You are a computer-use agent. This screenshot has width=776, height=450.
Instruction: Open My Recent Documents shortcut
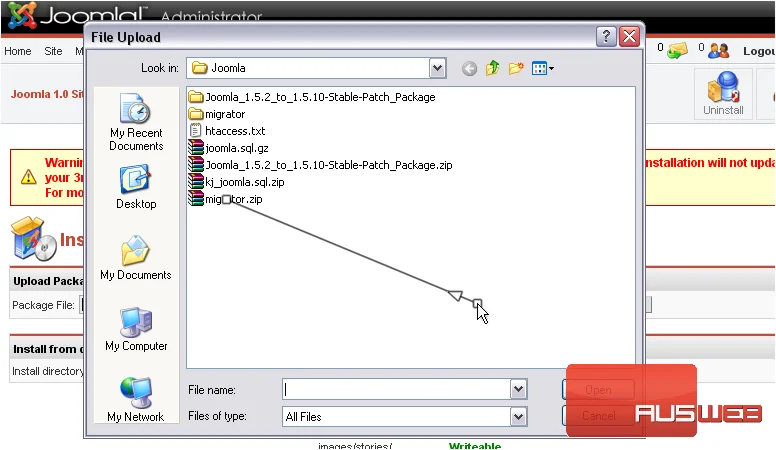tap(136, 122)
